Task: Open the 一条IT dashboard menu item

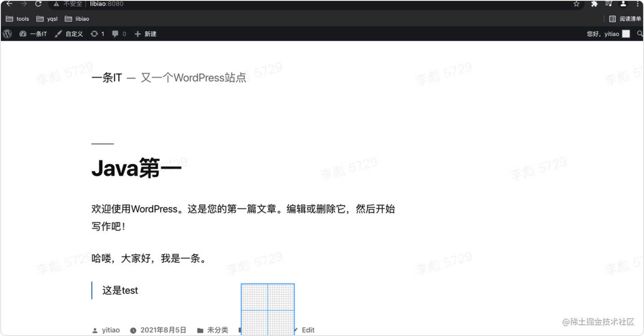Action: [x=33, y=34]
